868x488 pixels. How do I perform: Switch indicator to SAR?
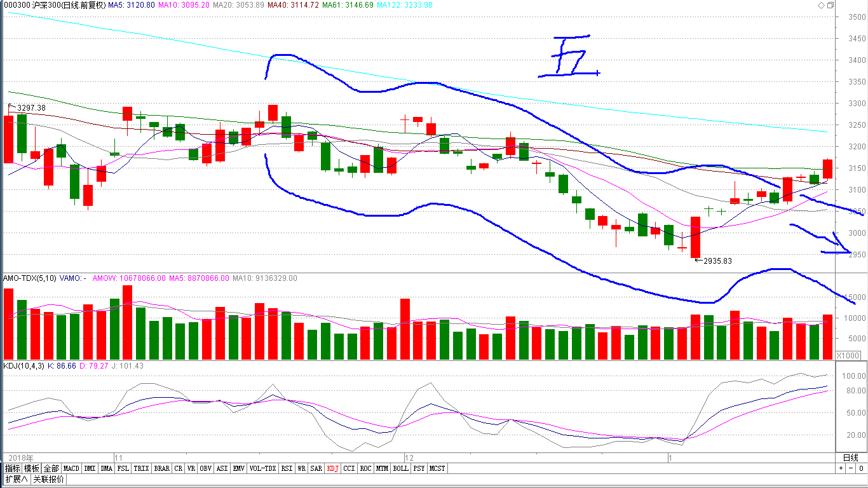[x=316, y=468]
